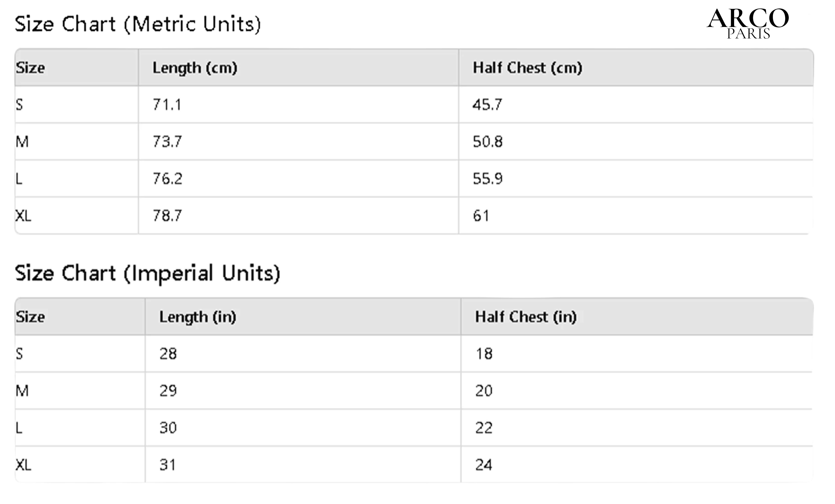The width and height of the screenshot is (835, 504).
Task: Click the 73.7 length value
Action: (167, 142)
